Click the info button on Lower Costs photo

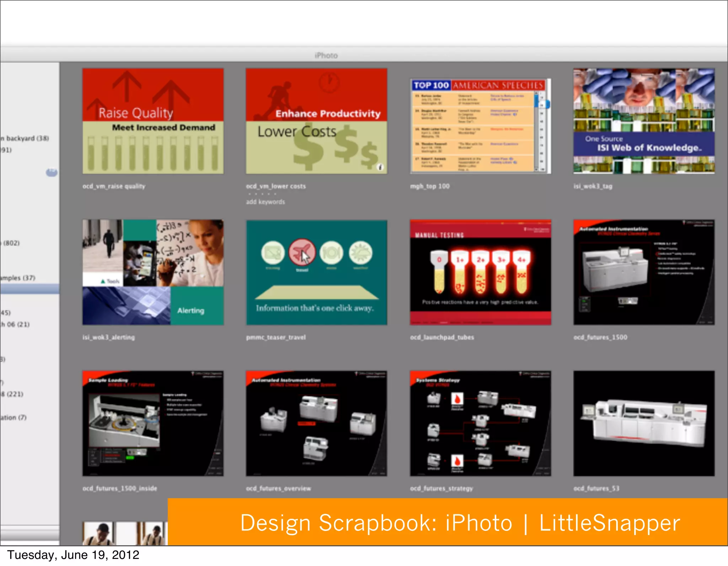(380, 167)
